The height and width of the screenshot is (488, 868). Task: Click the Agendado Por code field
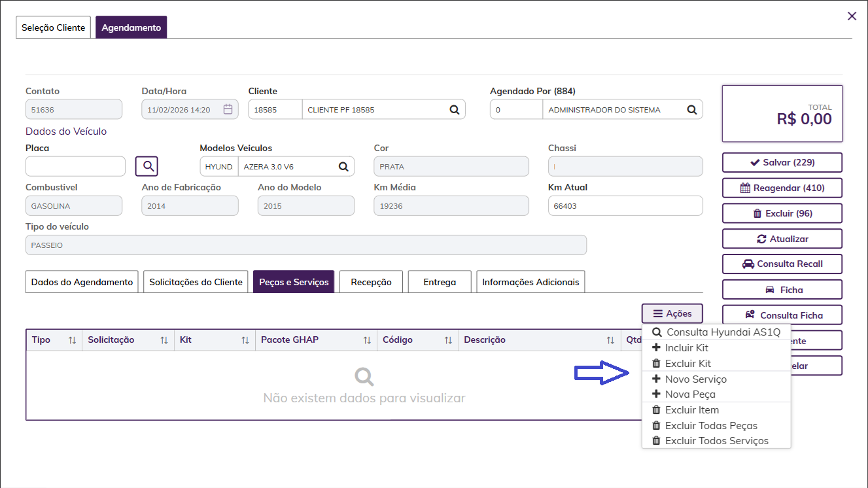(x=516, y=110)
